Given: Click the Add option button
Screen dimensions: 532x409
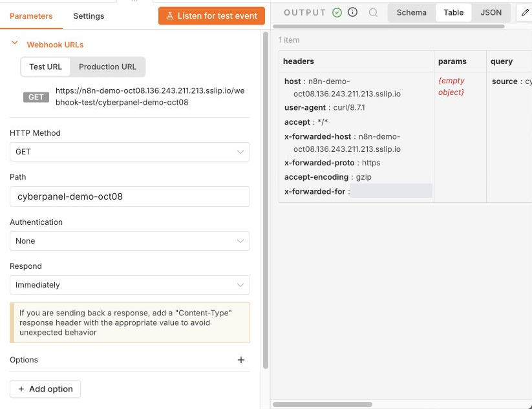Looking at the screenshot, I should click(x=45, y=389).
